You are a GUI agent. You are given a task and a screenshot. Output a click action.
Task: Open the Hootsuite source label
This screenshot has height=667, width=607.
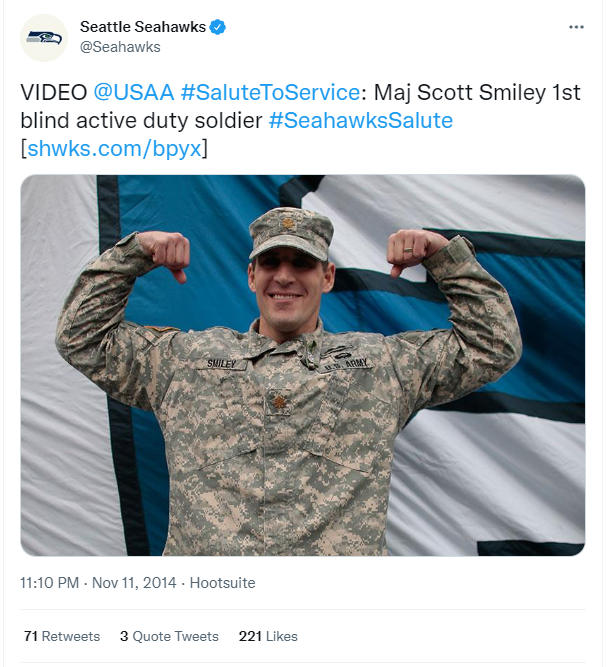point(222,582)
